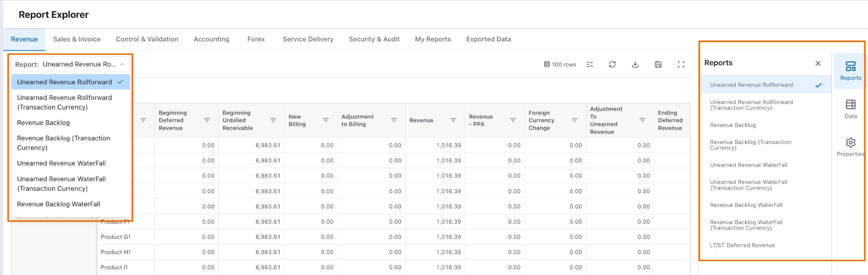Close the Reports panel with X
The width and height of the screenshot is (868, 275).
818,63
